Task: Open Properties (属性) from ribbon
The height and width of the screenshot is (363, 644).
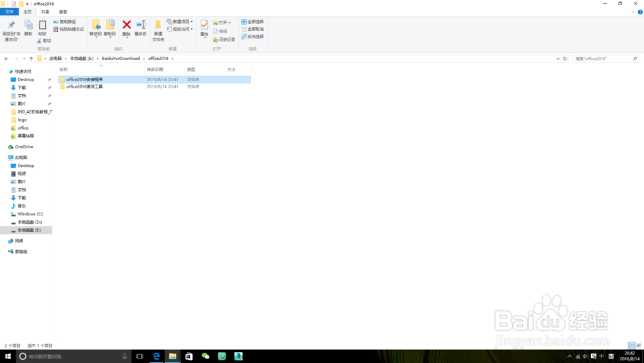Action: (x=204, y=28)
